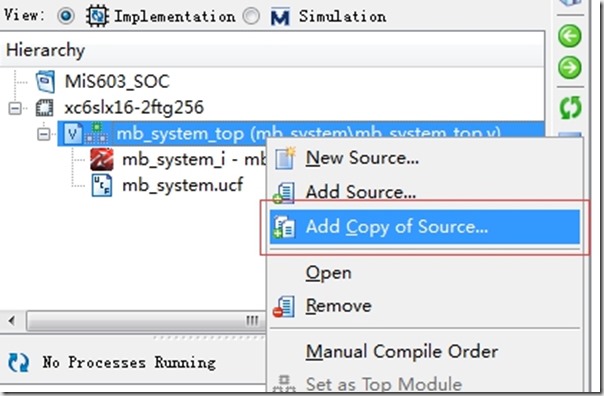Click the Verilog icon of mb_system_top
Viewport: 604px width, 396px height.
pyautogui.click(x=73, y=134)
